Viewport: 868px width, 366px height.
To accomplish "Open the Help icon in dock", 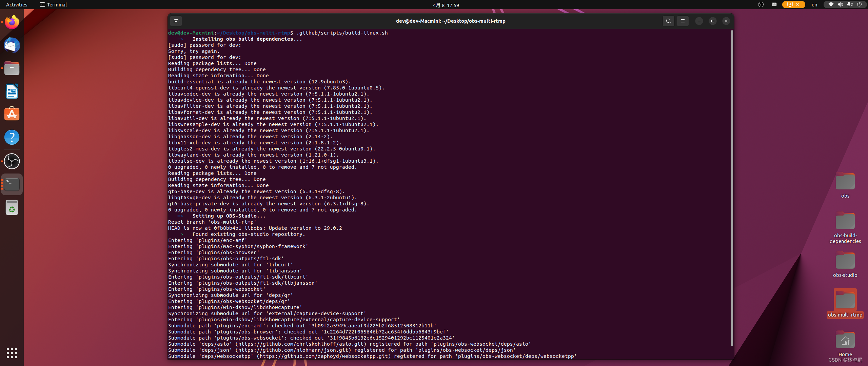I will click(x=12, y=137).
